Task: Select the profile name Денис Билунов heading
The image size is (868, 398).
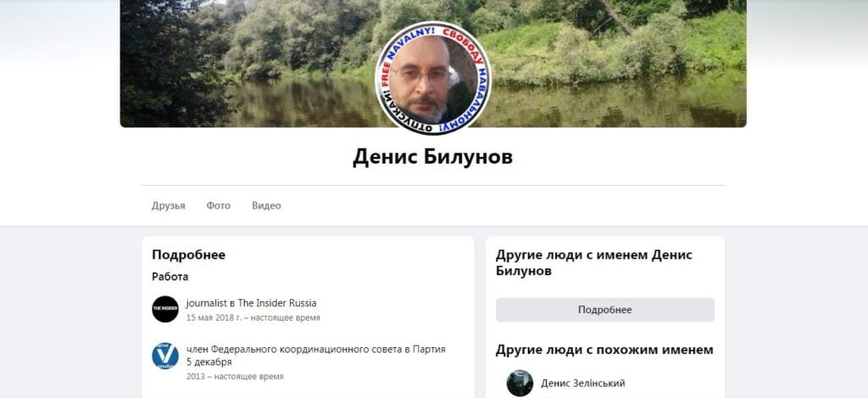Action: point(433,157)
